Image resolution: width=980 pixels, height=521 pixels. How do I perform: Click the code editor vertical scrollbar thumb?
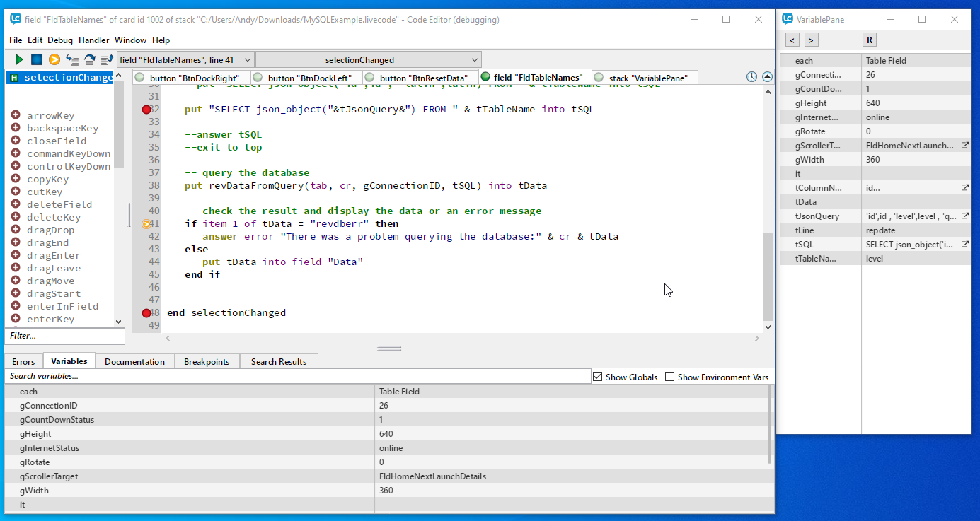[768, 276]
